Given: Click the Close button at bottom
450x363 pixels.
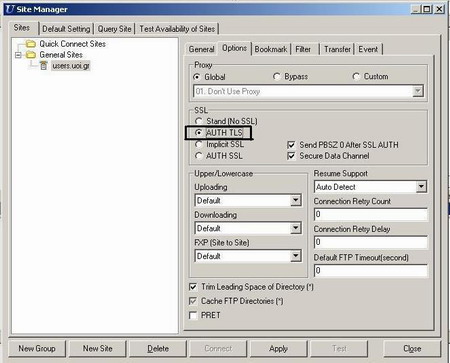Looking at the screenshot, I should (412, 349).
